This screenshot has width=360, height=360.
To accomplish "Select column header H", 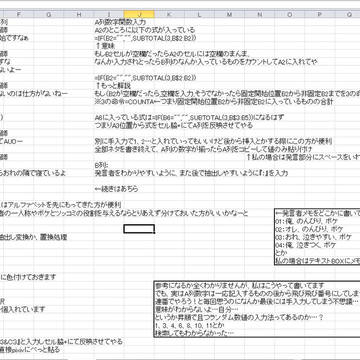I will tap(79, 14).
